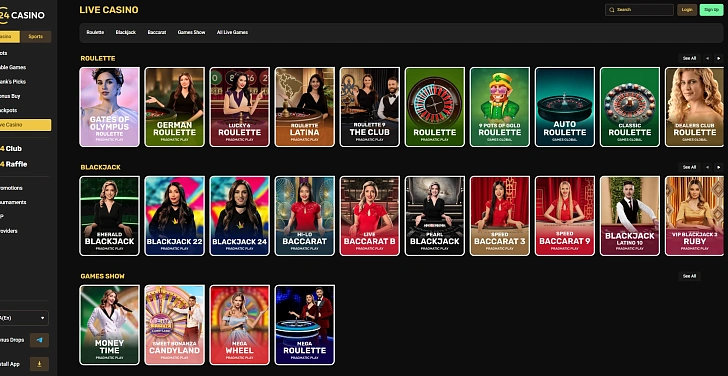
Task: Click the Sign Up button
Action: [x=711, y=10]
